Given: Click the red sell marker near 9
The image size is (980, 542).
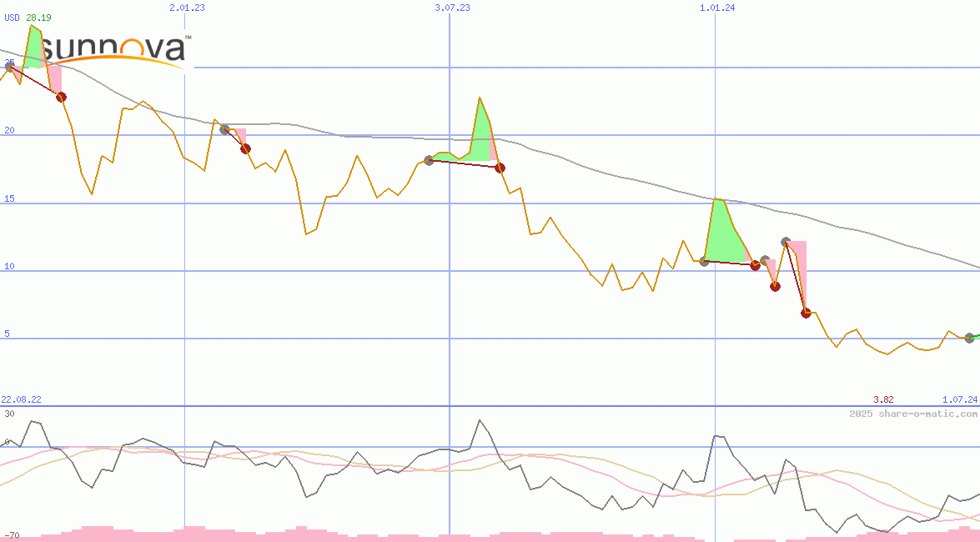Looking at the screenshot, I should pos(775,287).
